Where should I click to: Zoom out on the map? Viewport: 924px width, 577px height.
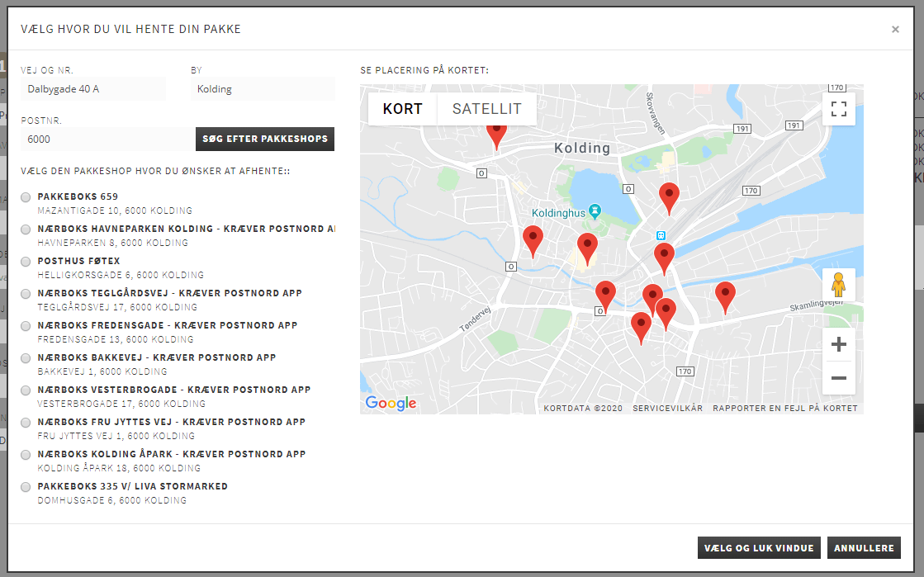tap(839, 378)
